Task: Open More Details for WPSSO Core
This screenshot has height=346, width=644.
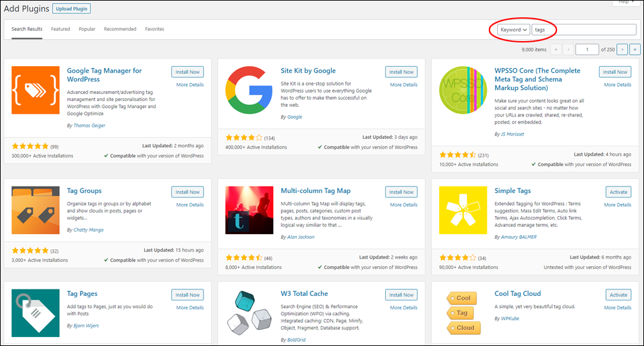Action: [618, 85]
